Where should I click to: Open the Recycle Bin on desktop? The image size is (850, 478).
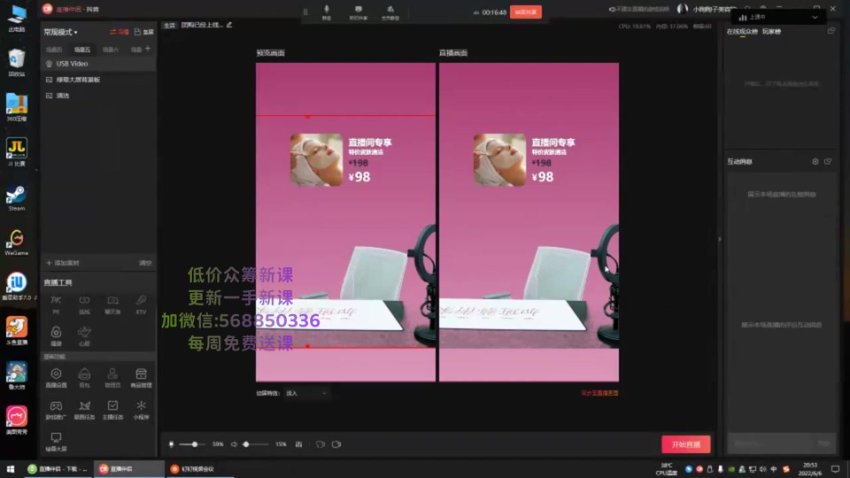coord(16,62)
